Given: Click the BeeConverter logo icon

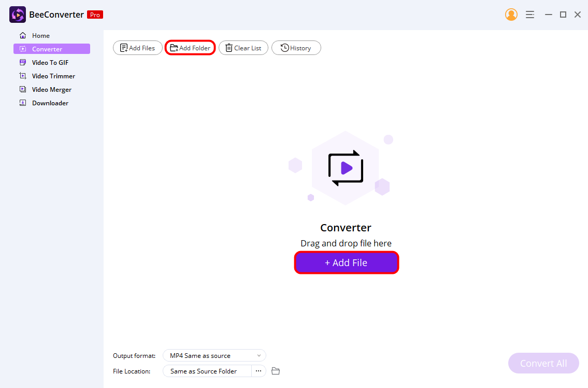Looking at the screenshot, I should (17, 14).
